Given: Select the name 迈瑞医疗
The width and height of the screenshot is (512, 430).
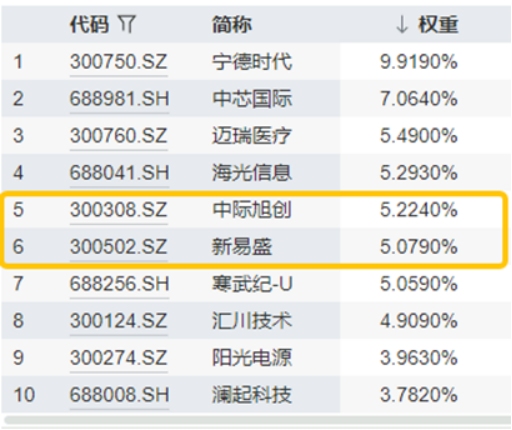Looking at the screenshot, I should (x=252, y=136).
